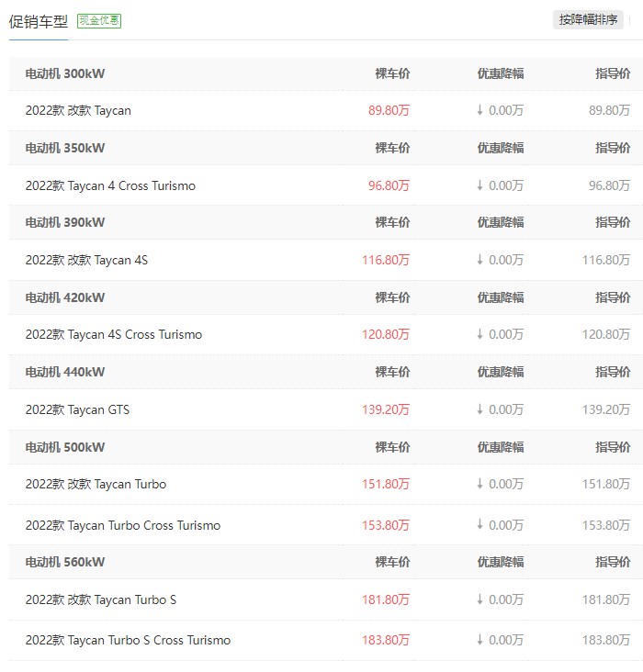Viewport: 643px width, 672px height.
Task: Click the red 139.20万 bare car price
Action: pyautogui.click(x=386, y=409)
